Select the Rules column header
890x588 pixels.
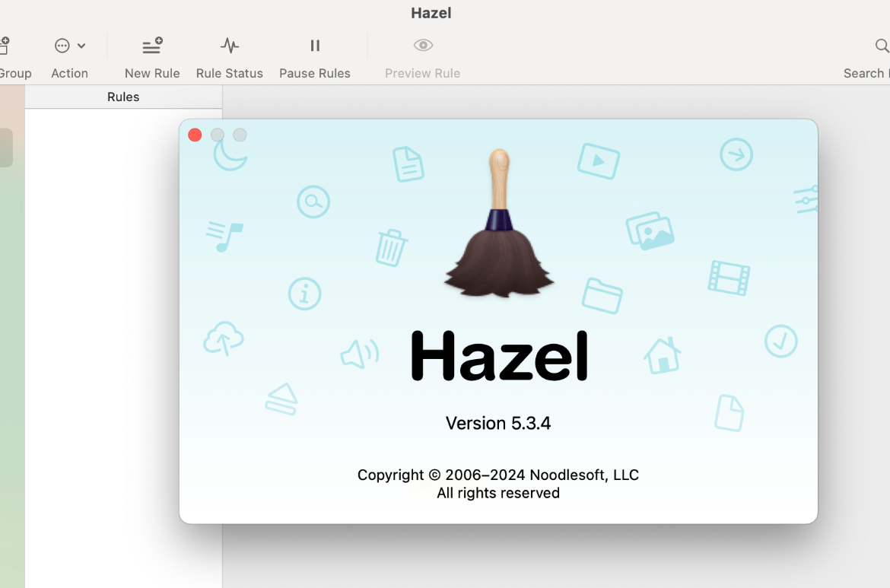(x=123, y=97)
